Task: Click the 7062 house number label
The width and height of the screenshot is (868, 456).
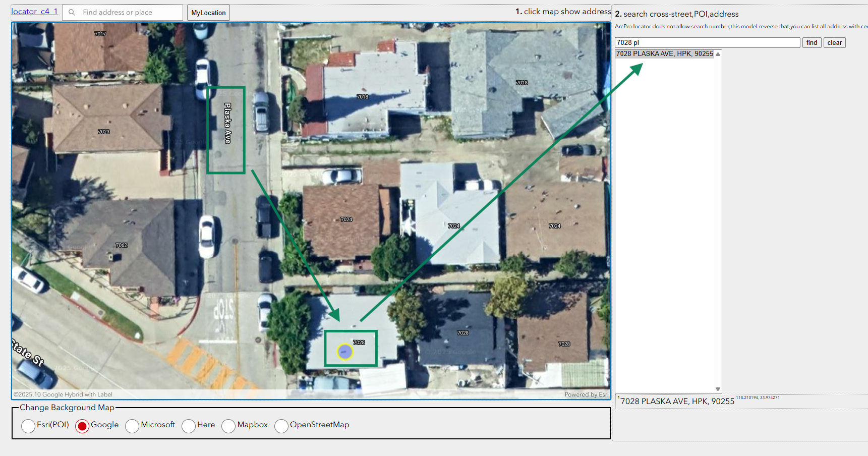Action: click(122, 245)
